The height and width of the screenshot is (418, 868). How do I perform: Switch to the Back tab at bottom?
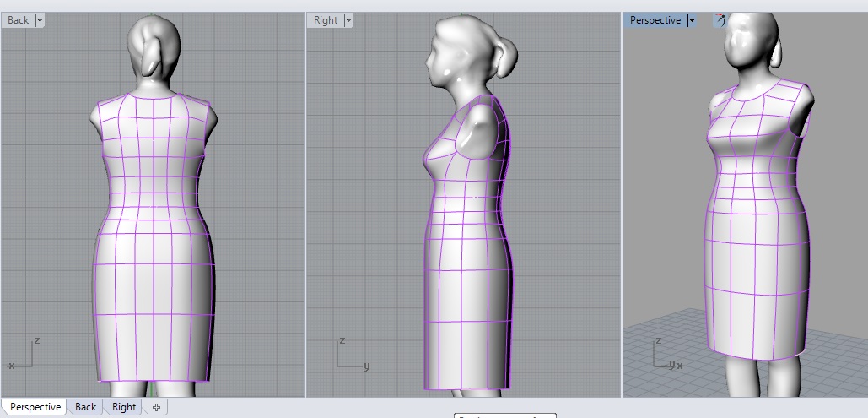[85, 407]
